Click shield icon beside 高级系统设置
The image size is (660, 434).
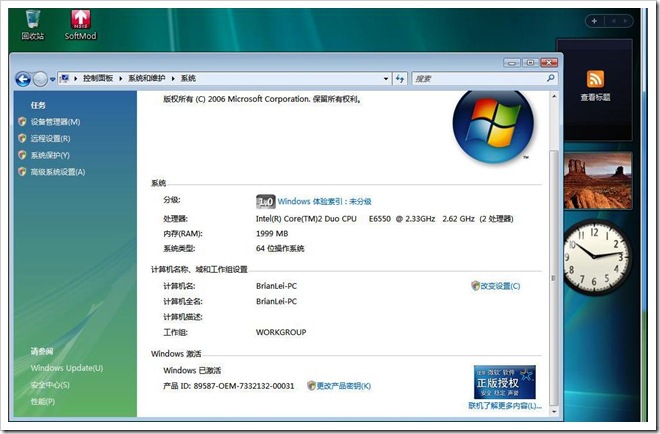coord(22,171)
